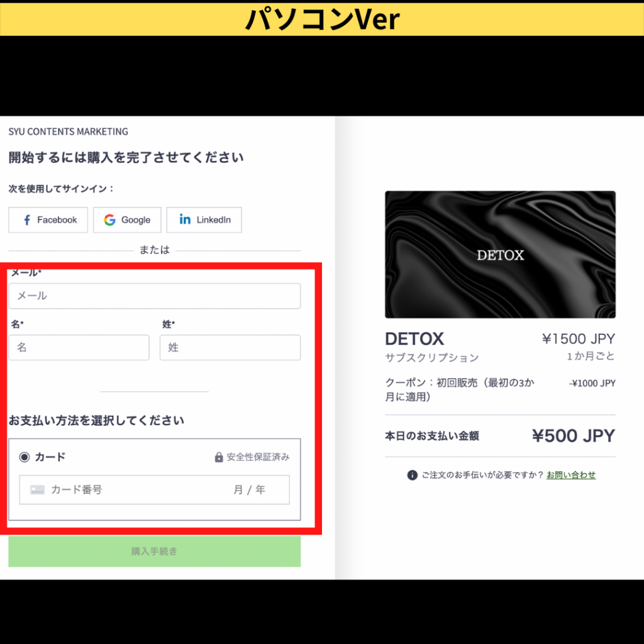Sign in with the Google button
The height and width of the screenshot is (644, 644).
click(x=127, y=219)
